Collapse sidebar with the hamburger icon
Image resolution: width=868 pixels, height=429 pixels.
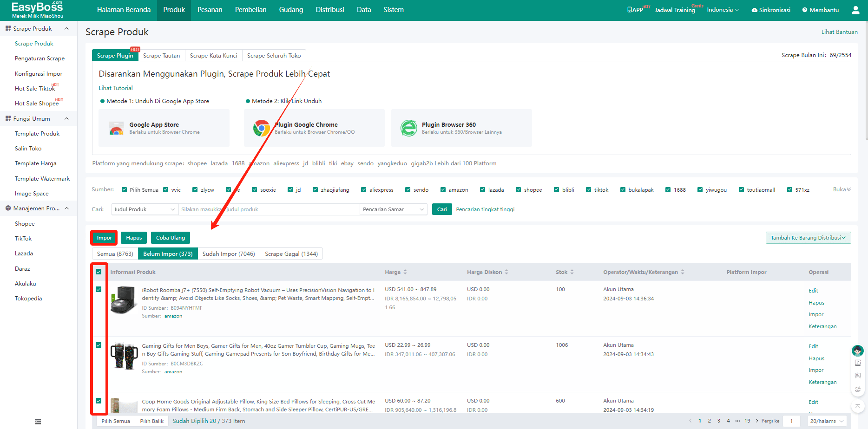[x=38, y=422]
